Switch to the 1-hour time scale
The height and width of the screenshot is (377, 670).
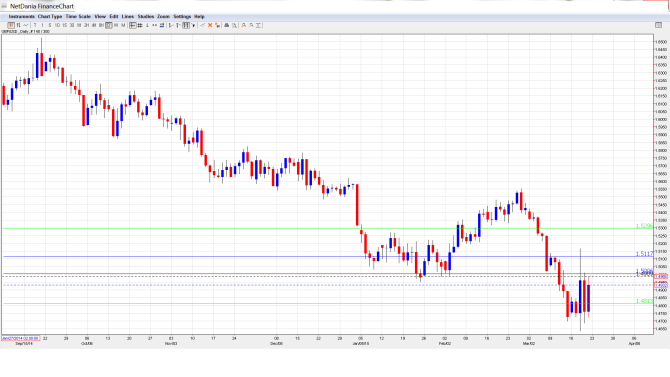click(x=79, y=25)
